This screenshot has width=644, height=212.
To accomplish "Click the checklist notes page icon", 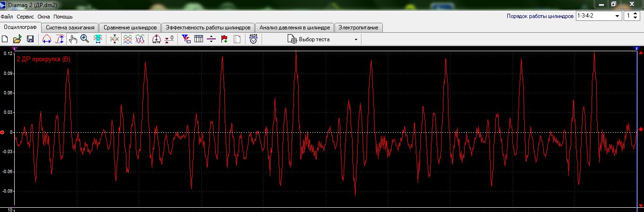I will (x=237, y=39).
